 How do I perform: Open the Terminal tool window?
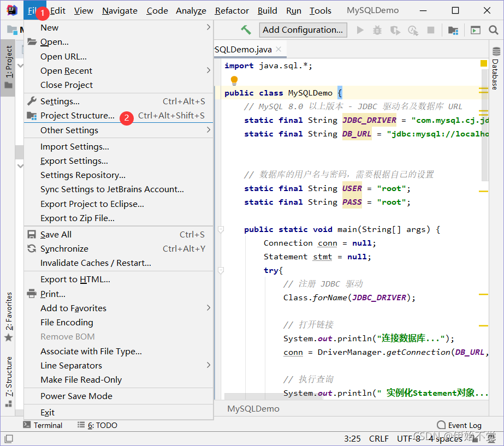pyautogui.click(x=43, y=425)
